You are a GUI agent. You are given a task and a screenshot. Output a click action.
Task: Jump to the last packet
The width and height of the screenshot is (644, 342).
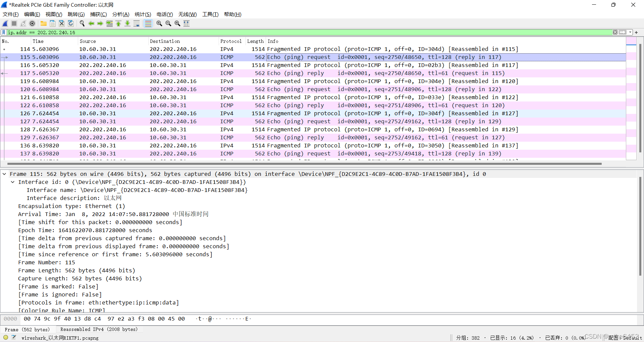127,23
